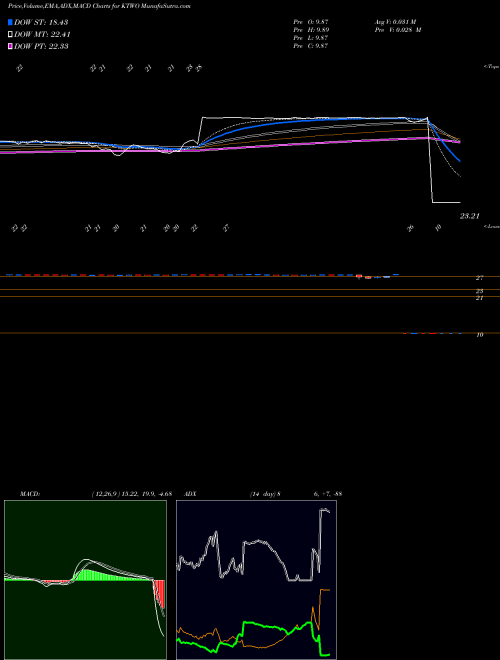Viewport: 500px width, 660px height.
Task: Click the Pre C: 9.87 value
Action: [311, 45]
